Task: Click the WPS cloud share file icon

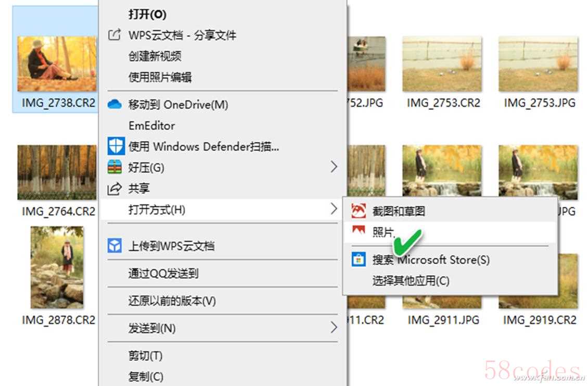Action: [114, 35]
